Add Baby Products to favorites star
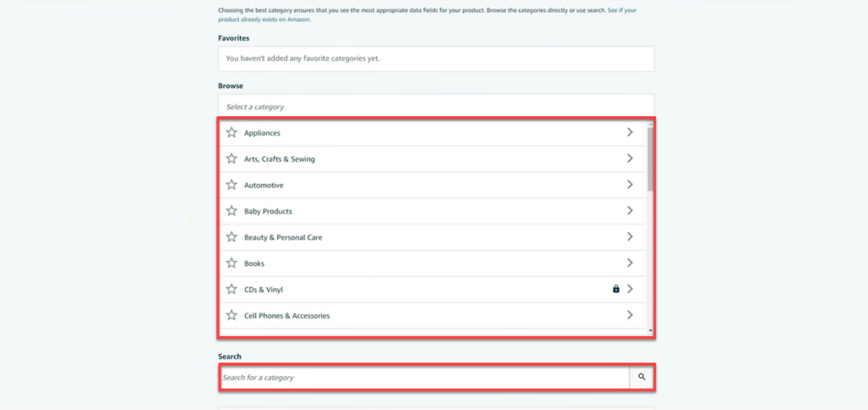This screenshot has width=868, height=410. (x=231, y=211)
